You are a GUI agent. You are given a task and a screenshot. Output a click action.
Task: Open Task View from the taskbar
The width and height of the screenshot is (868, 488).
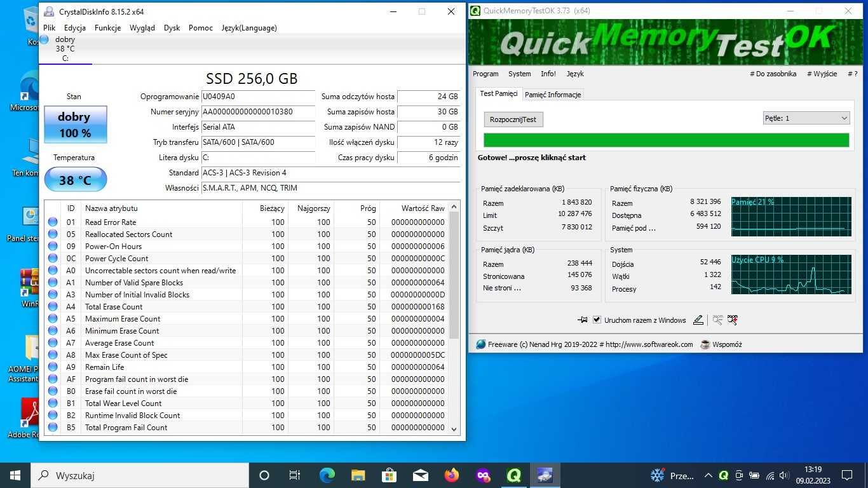[295, 475]
